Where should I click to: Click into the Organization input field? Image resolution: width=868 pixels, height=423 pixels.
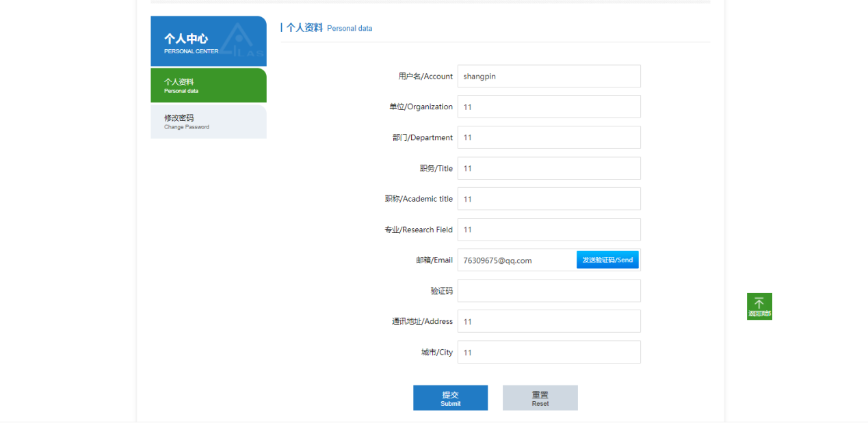[549, 107]
